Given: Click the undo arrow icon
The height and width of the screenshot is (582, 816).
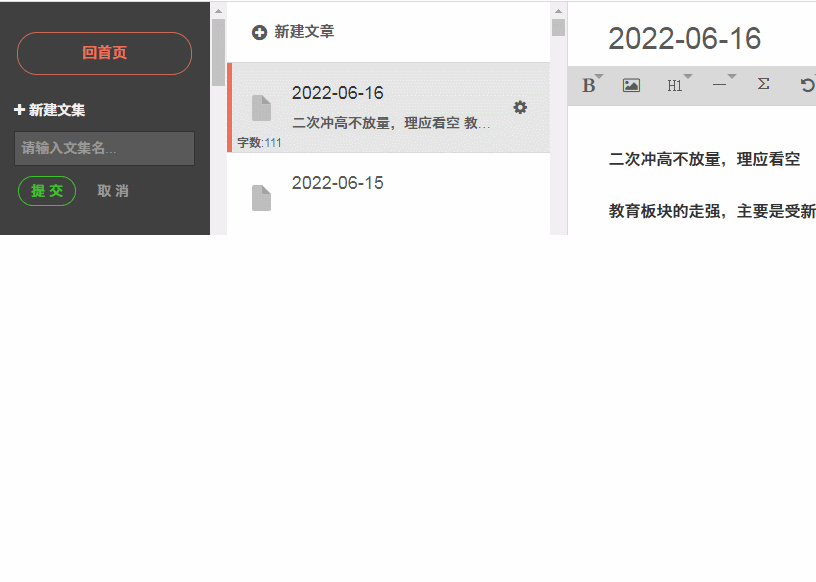Looking at the screenshot, I should pyautogui.click(x=807, y=85).
